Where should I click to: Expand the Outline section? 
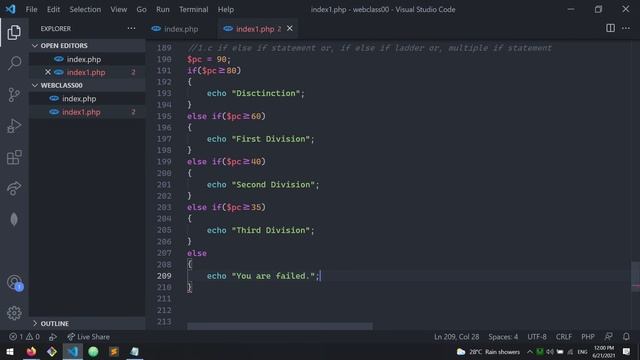pos(87,323)
